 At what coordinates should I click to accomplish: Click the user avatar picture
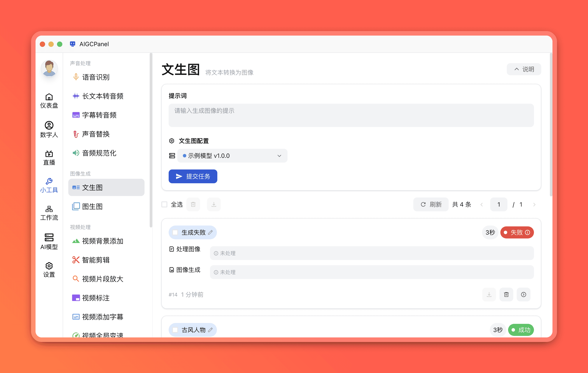pyautogui.click(x=49, y=68)
